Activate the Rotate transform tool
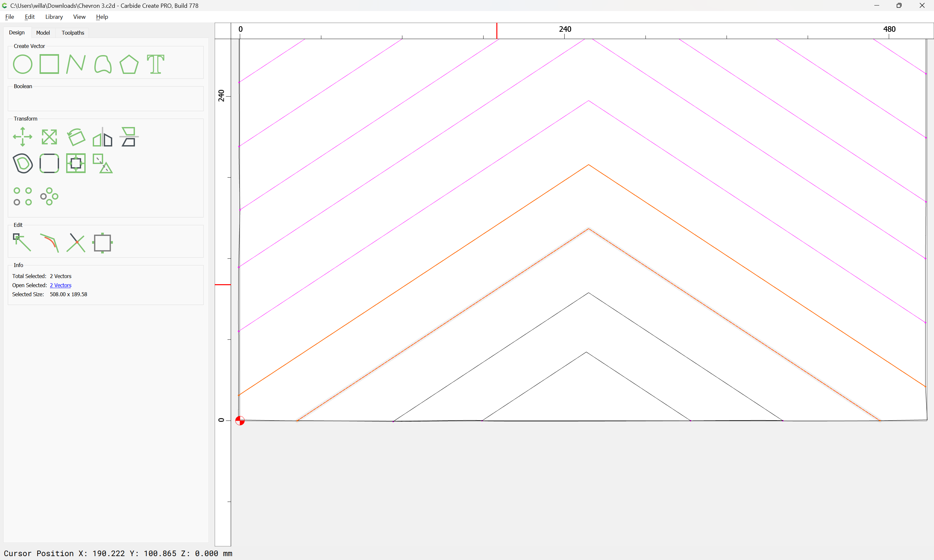 coord(76,137)
